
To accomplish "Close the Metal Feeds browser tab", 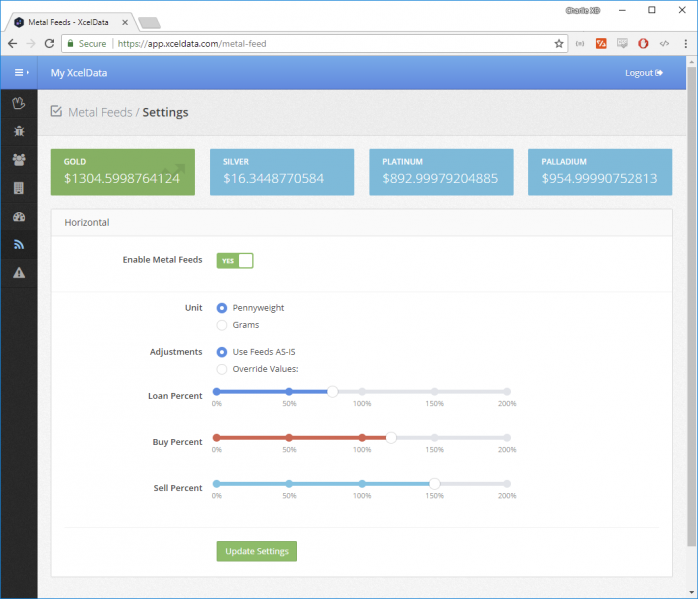I will point(125,22).
